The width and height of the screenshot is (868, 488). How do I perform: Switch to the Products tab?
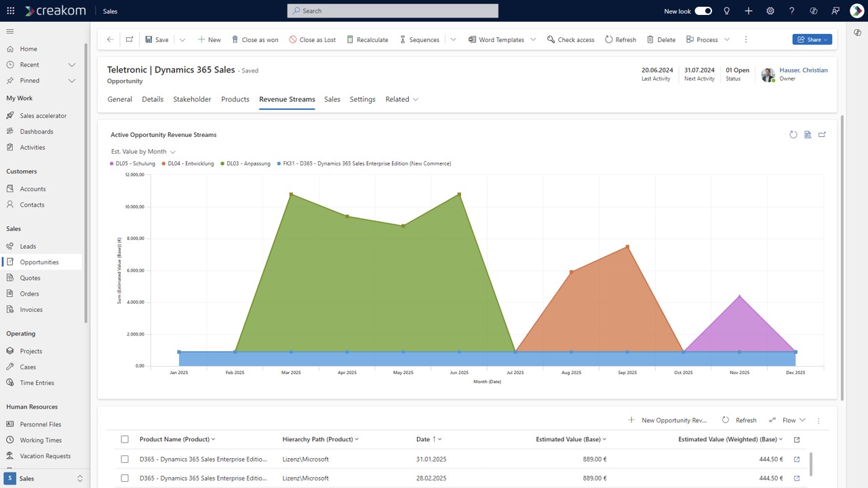point(235,99)
